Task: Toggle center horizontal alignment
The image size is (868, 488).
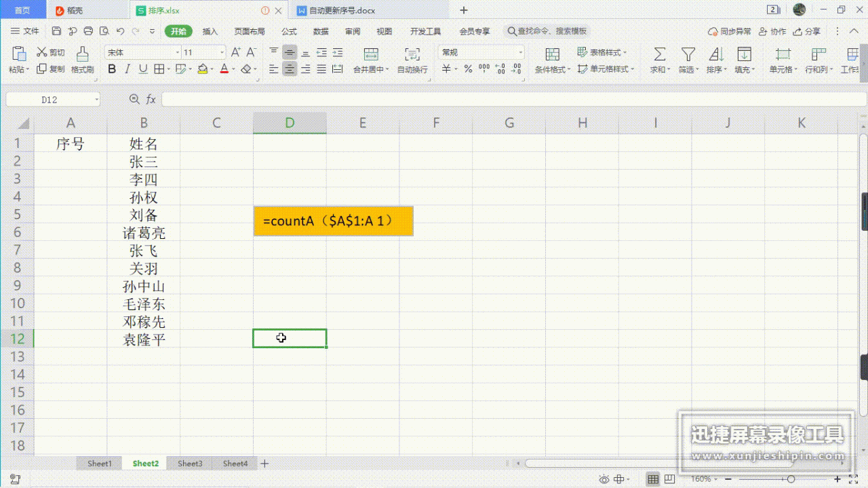Action: pos(290,69)
